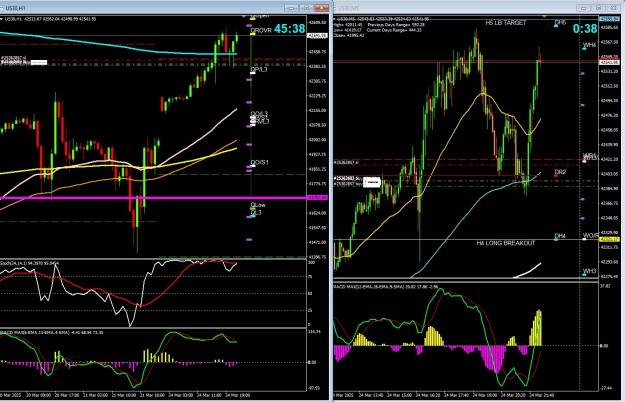Select the QROVR level label
625x402 pixels.
click(261, 30)
